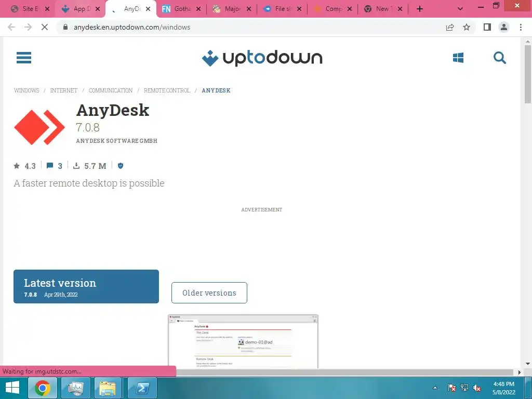Select the AnyDesk title heading
The image size is (532, 399).
pos(113,110)
